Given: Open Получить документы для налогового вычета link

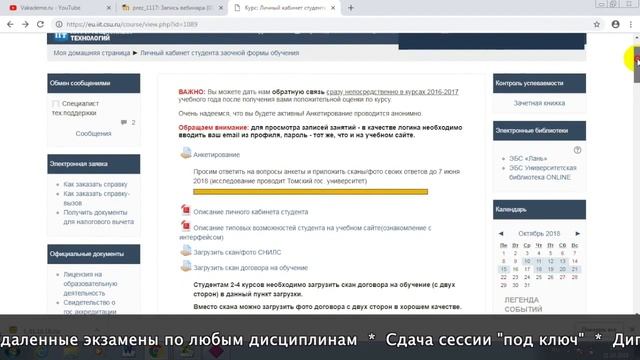Looking at the screenshot, I should [98, 217].
